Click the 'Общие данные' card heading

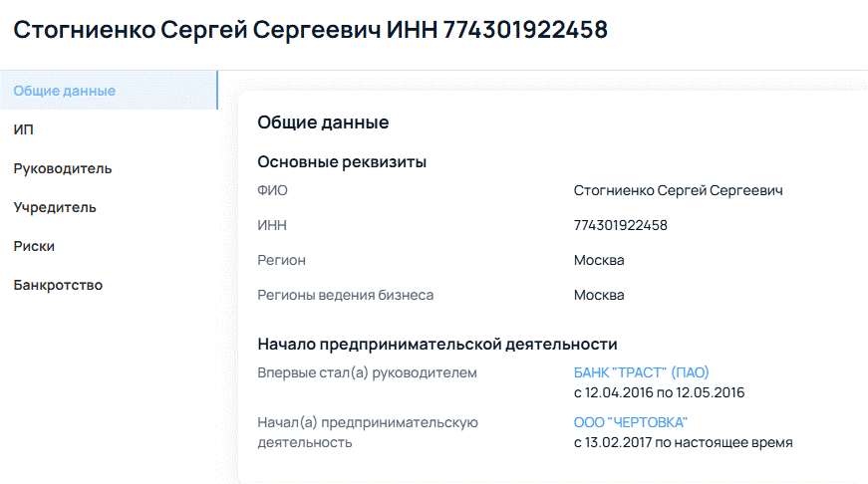pyautogui.click(x=323, y=122)
